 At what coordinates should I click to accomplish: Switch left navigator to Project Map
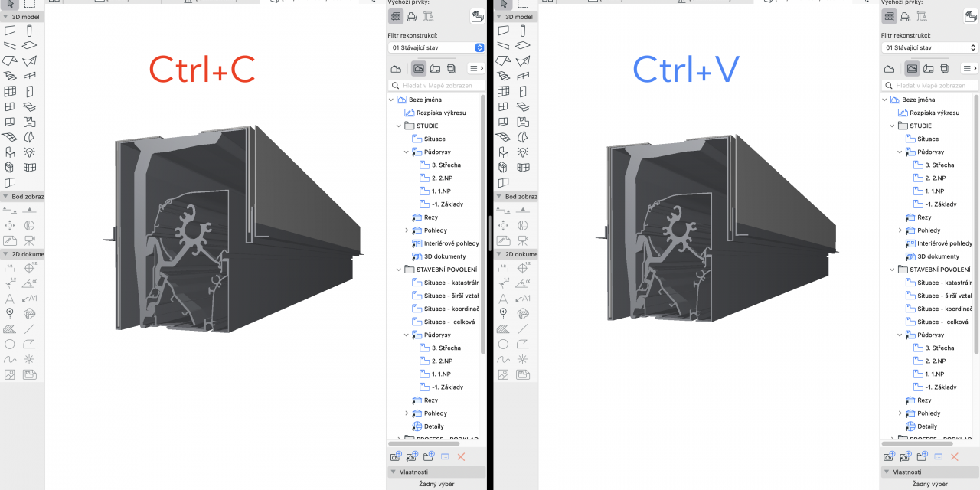point(397,69)
